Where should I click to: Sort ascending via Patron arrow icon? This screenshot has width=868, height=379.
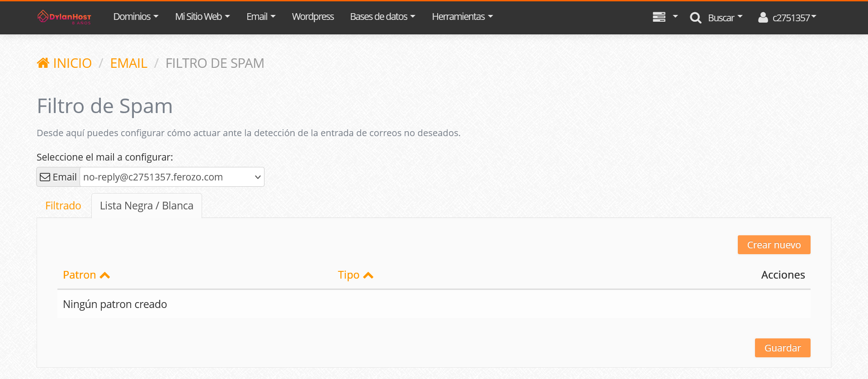click(x=105, y=275)
